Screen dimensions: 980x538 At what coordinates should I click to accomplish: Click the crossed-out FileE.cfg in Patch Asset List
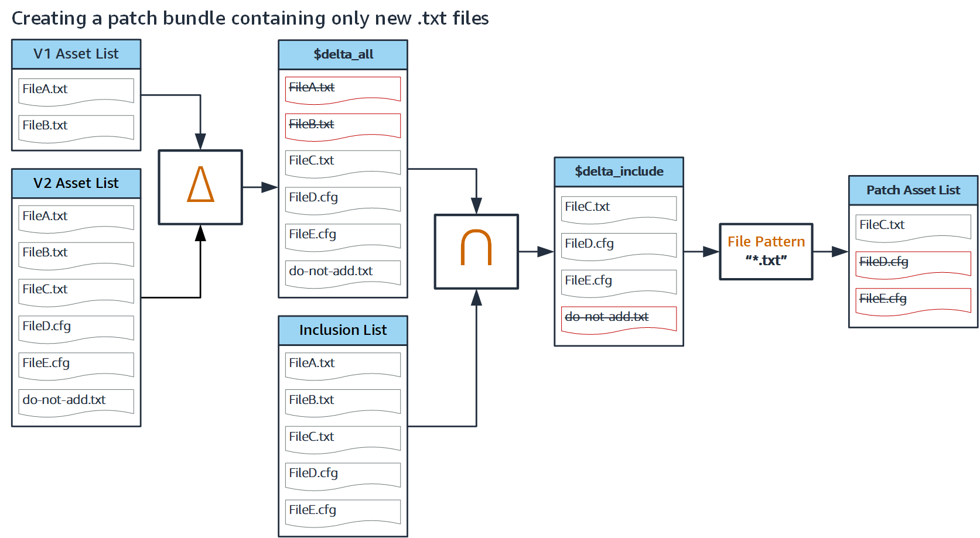click(913, 299)
